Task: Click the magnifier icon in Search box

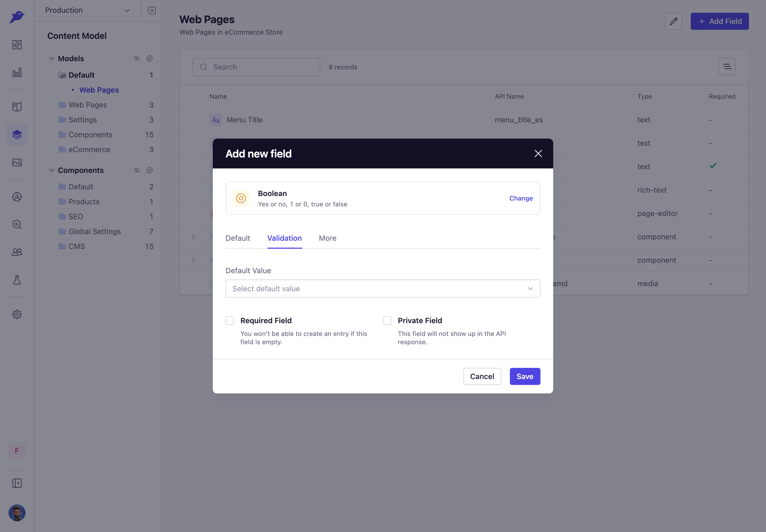Action: click(204, 67)
